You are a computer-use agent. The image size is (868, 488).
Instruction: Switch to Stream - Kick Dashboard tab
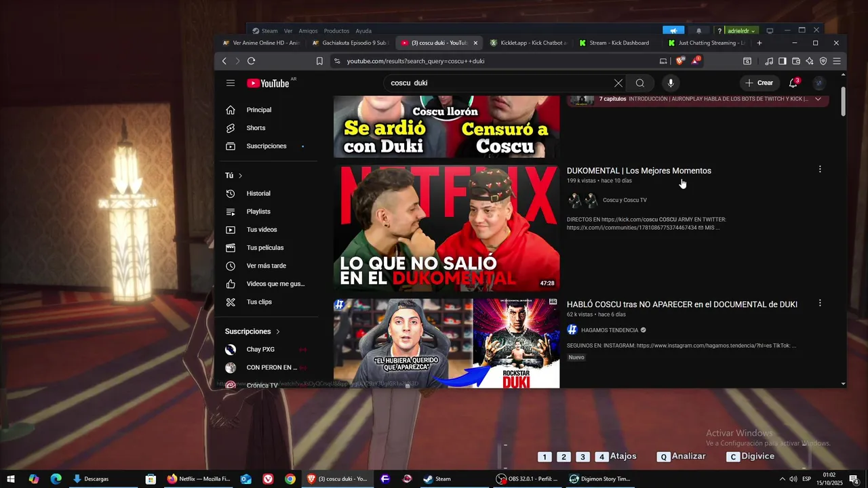coord(616,43)
